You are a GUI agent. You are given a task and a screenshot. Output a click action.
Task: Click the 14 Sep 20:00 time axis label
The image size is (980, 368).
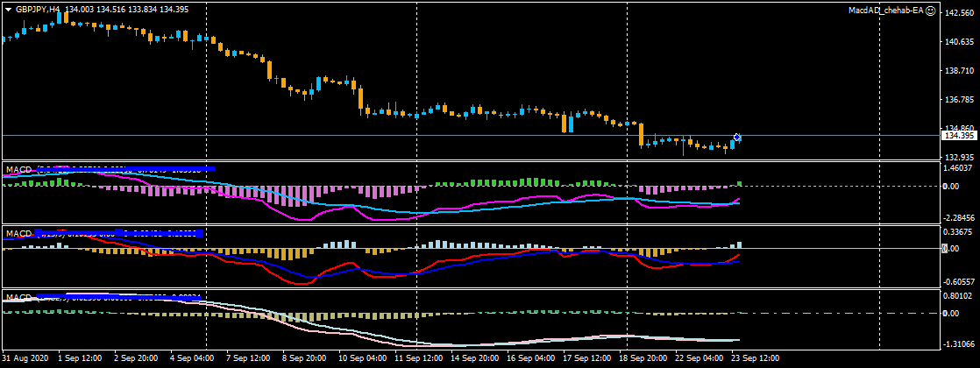tap(472, 358)
